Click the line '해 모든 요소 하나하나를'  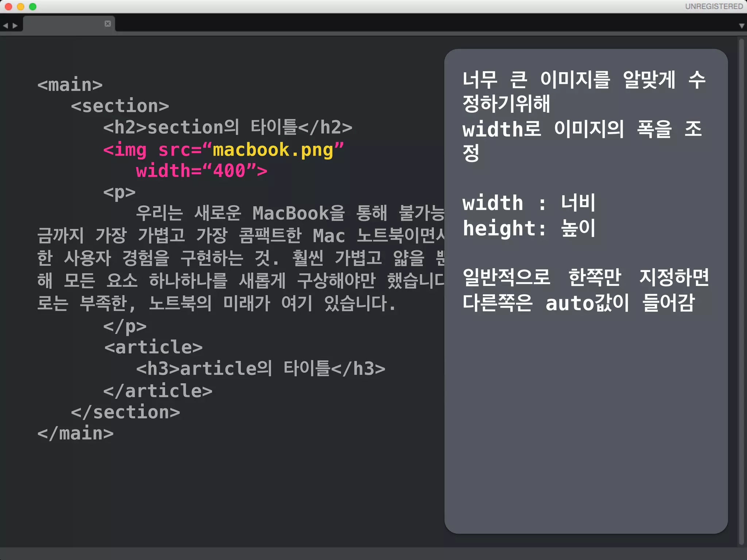(x=241, y=281)
